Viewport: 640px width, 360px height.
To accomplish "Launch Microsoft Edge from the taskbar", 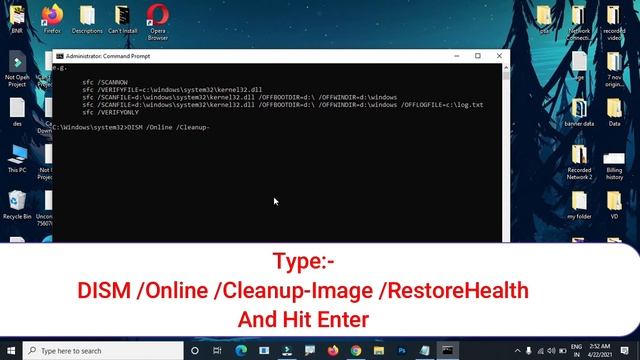I will [x=241, y=351].
